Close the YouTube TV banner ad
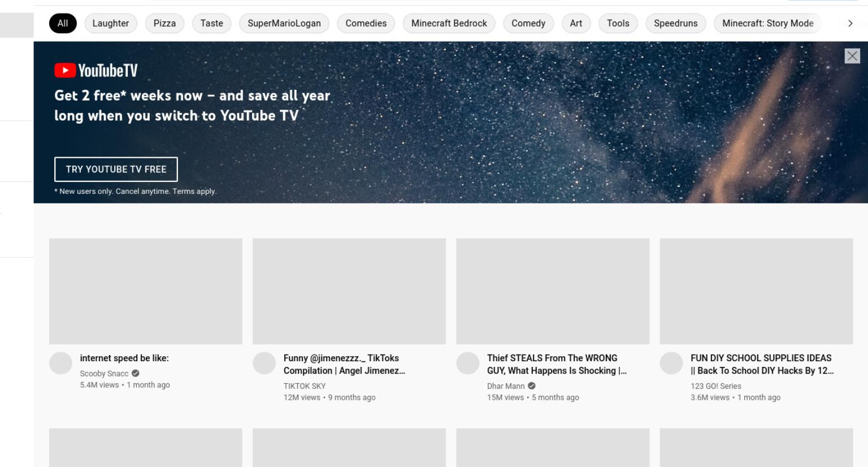This screenshot has height=467, width=868. 852,56
